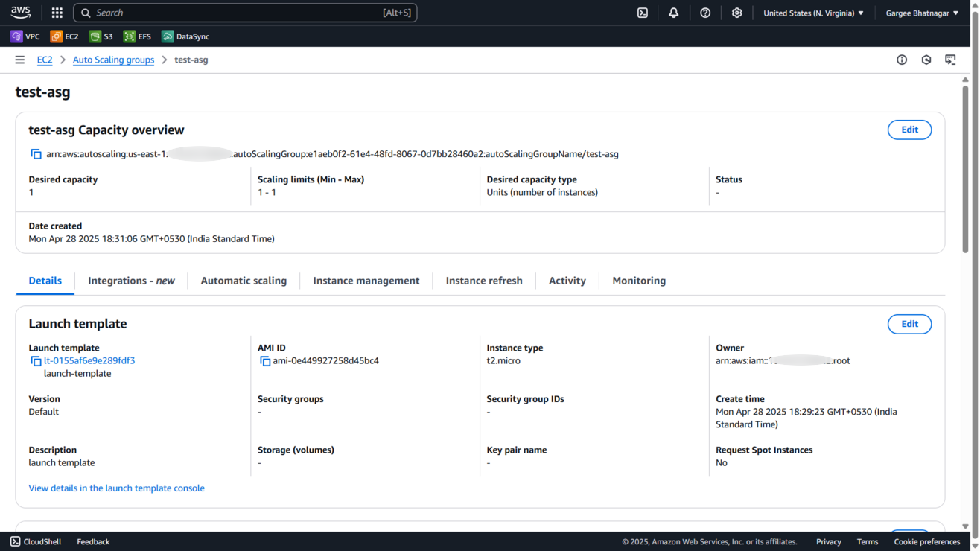Click the test-asg page heading
The height and width of the screenshot is (551, 980).
coord(42,92)
